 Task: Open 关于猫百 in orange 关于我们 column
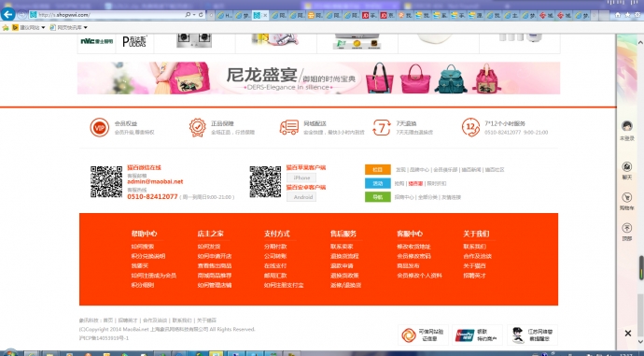474,266
